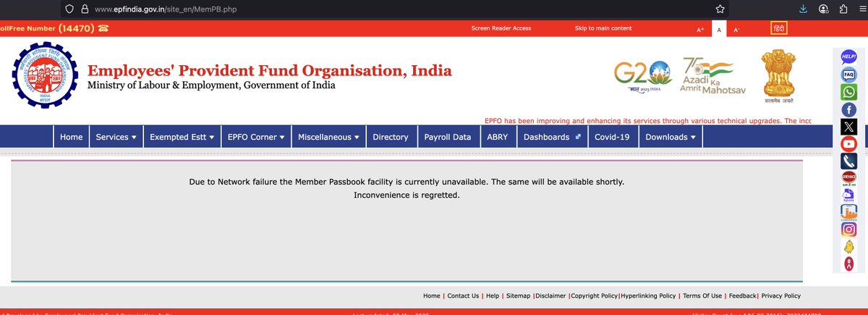Viewport: 868px width, 315px height.
Task: Open the Covid-19 menu item
Action: (x=612, y=137)
